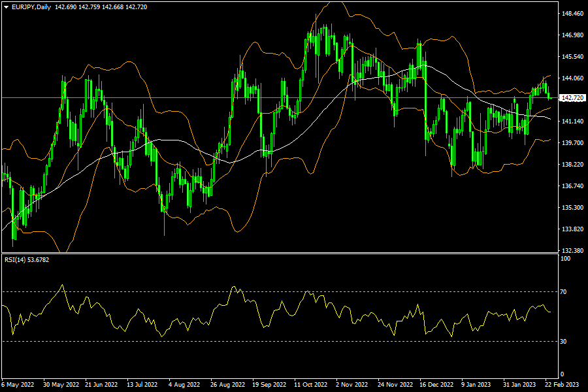Screen dimensions: 588x392
Task: Select the horizontal current-price line across the chart
Action: [280, 98]
